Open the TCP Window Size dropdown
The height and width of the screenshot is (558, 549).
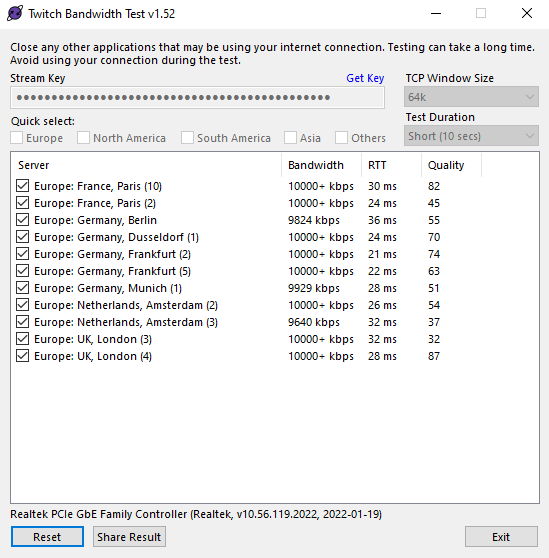tap(471, 97)
